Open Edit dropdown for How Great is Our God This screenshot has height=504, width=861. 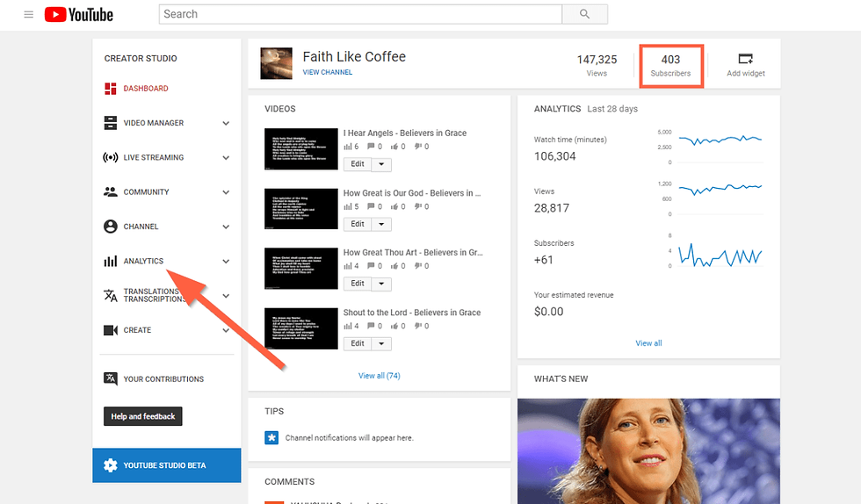click(x=381, y=224)
